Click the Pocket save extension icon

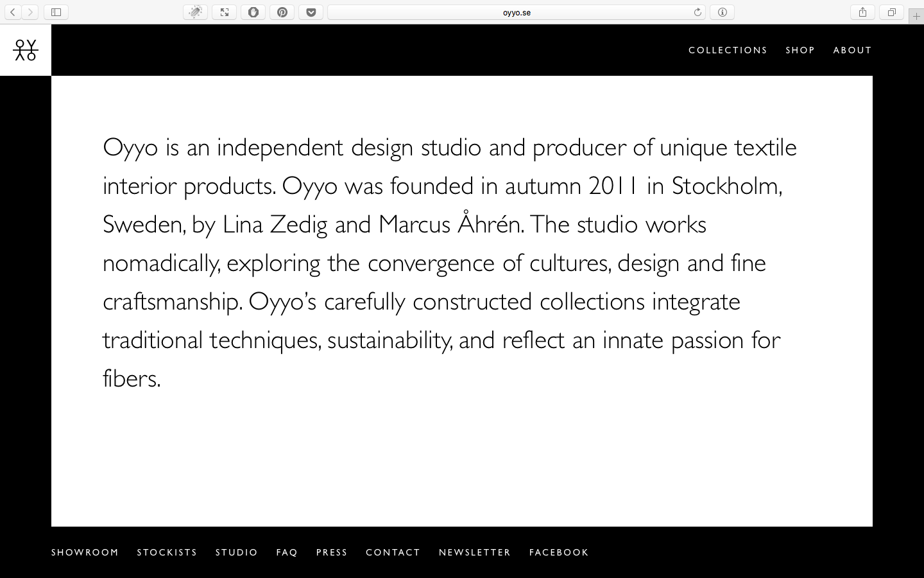(x=311, y=12)
